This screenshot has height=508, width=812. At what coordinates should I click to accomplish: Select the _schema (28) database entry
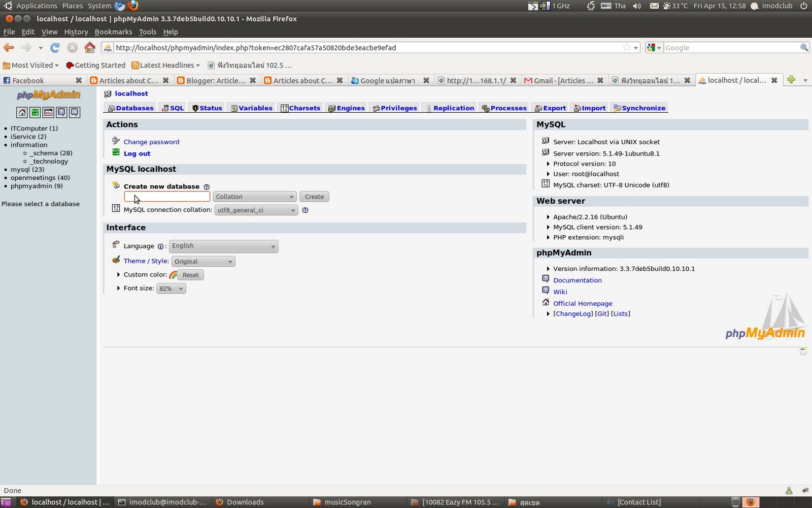pos(51,153)
